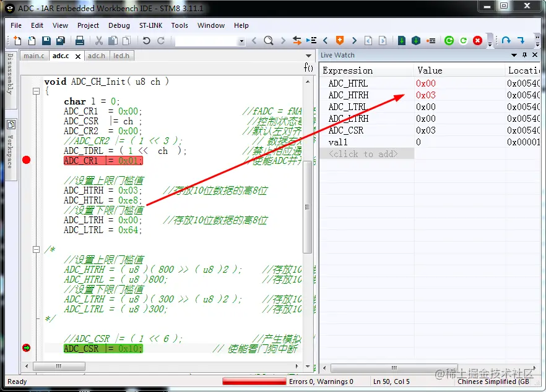Click inside the quick search text field
Screen dimensions: 546x392
click(x=207, y=41)
